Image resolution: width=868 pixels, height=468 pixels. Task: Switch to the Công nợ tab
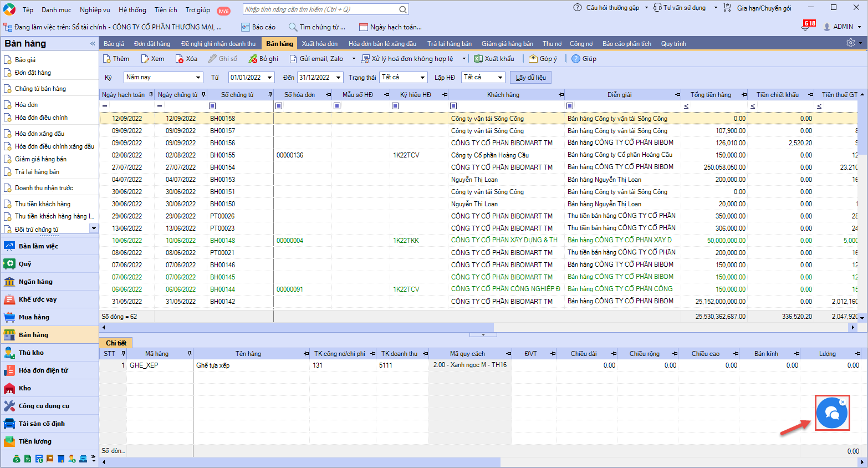coord(581,44)
